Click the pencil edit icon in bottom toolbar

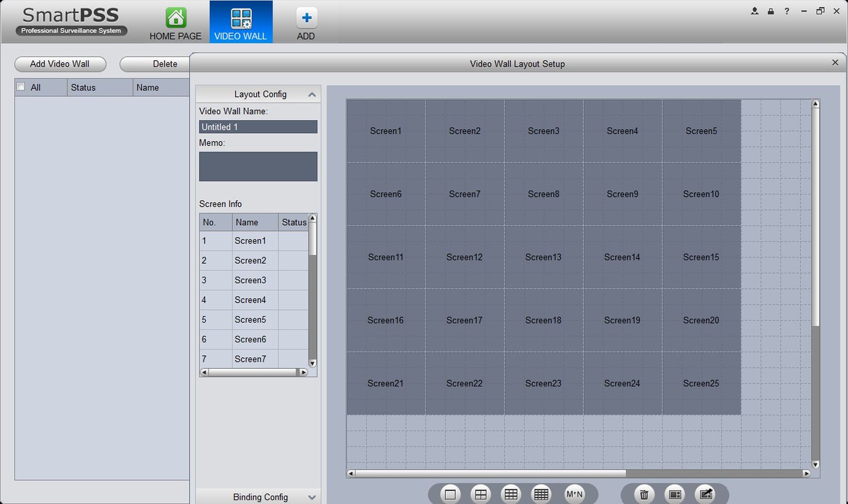point(706,494)
